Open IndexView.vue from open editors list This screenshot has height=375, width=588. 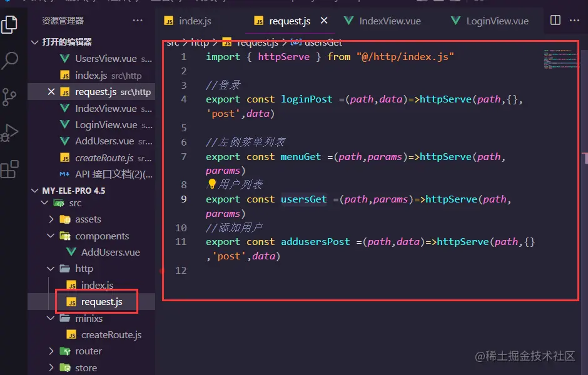(91, 108)
